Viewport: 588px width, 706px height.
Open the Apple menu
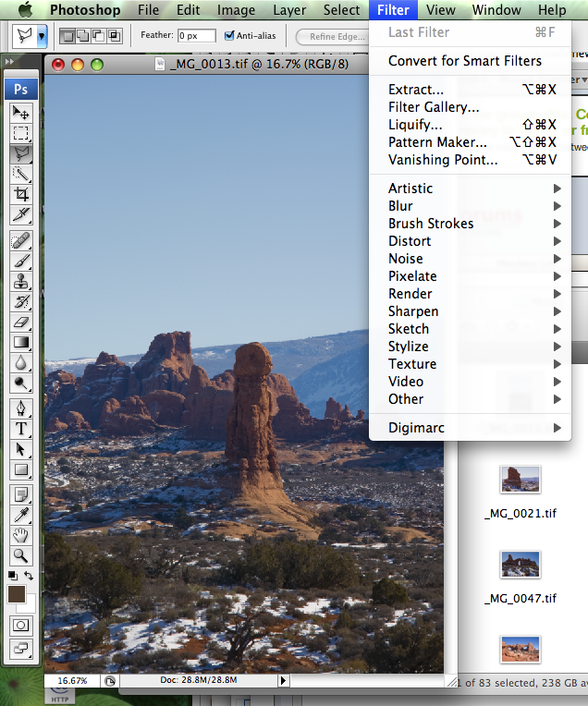[25, 9]
